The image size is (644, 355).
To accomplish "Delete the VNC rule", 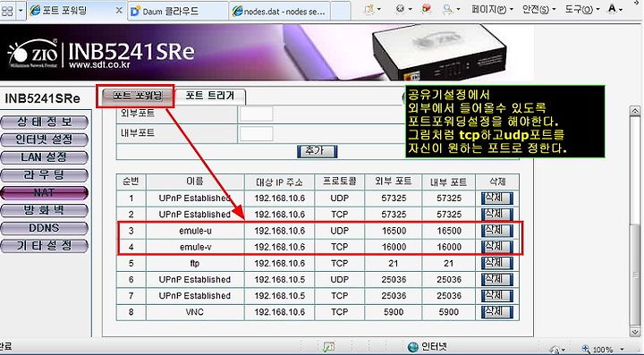I will (497, 312).
